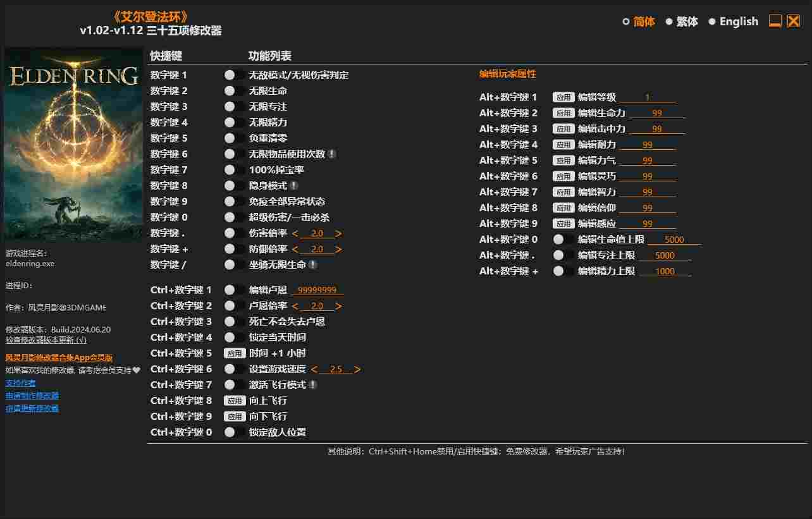Turn on 无限精力

click(235, 122)
